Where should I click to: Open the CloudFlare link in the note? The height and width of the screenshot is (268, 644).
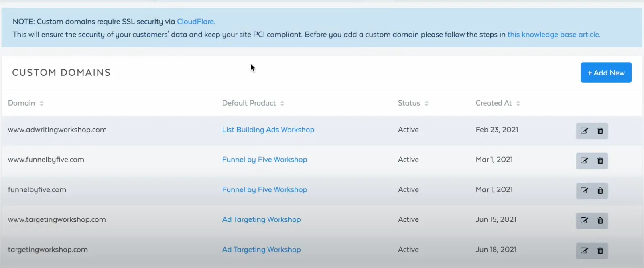pos(196,22)
